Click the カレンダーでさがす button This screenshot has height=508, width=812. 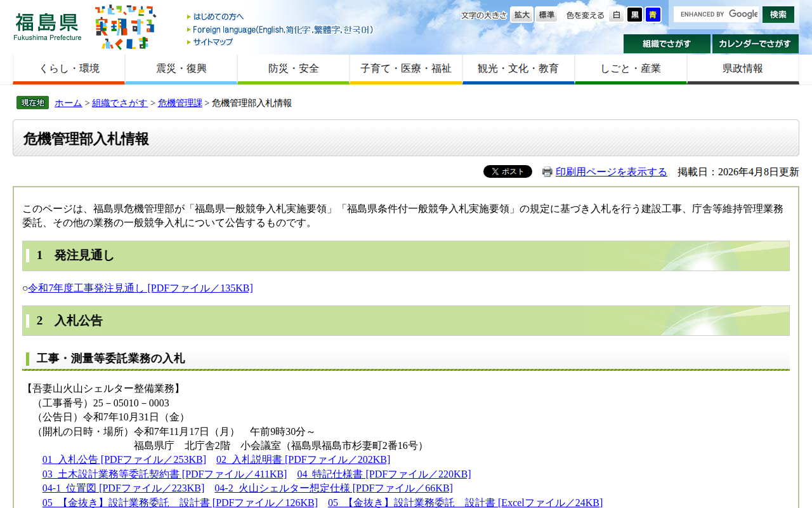coord(756,44)
